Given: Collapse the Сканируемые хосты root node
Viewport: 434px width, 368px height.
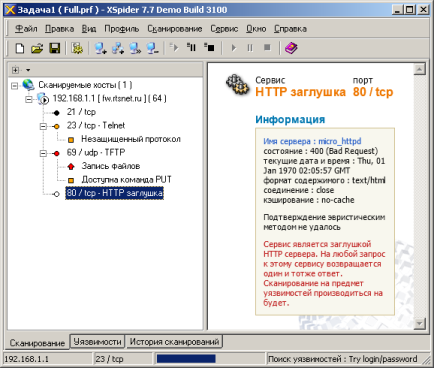Looking at the screenshot, I should 14,86.
